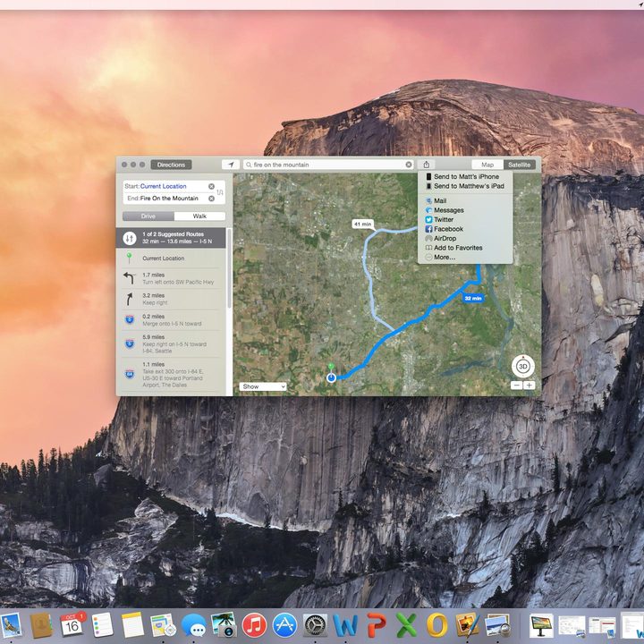Click the Maps icon in the dock
This screenshot has height=644, width=644.
click(x=163, y=625)
